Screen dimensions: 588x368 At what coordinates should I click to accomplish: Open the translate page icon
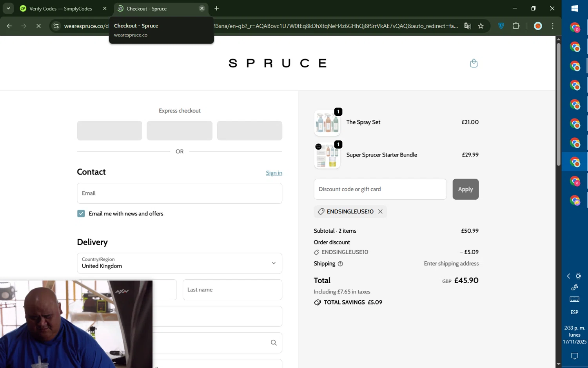pos(468,26)
